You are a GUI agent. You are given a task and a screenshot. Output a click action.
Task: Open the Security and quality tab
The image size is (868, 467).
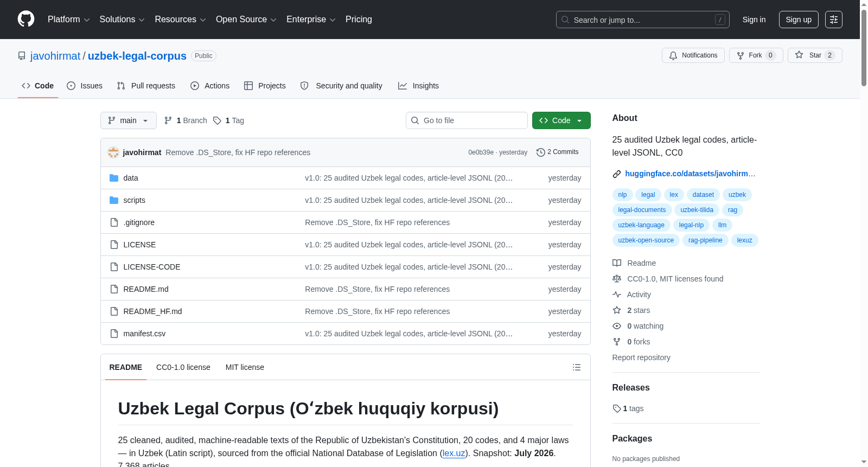click(341, 86)
